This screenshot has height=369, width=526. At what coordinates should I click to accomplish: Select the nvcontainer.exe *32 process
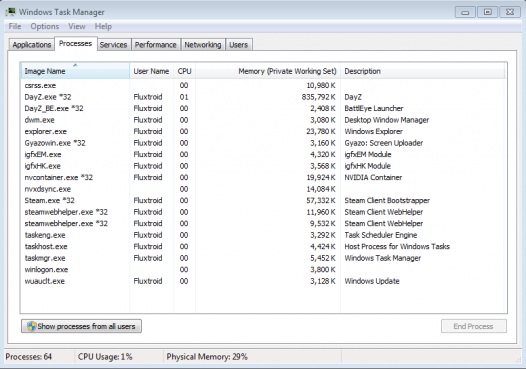263,177
